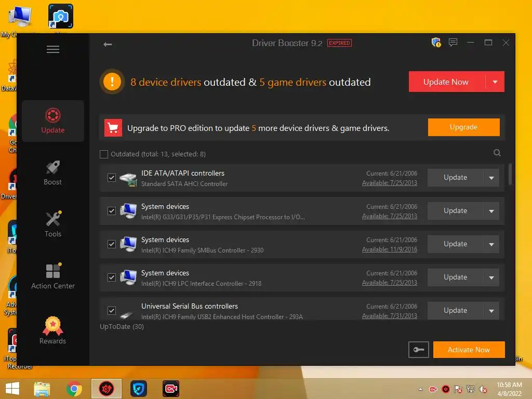Image resolution: width=532 pixels, height=399 pixels.
Task: Open the Action Center sidebar tab
Action: click(53, 276)
